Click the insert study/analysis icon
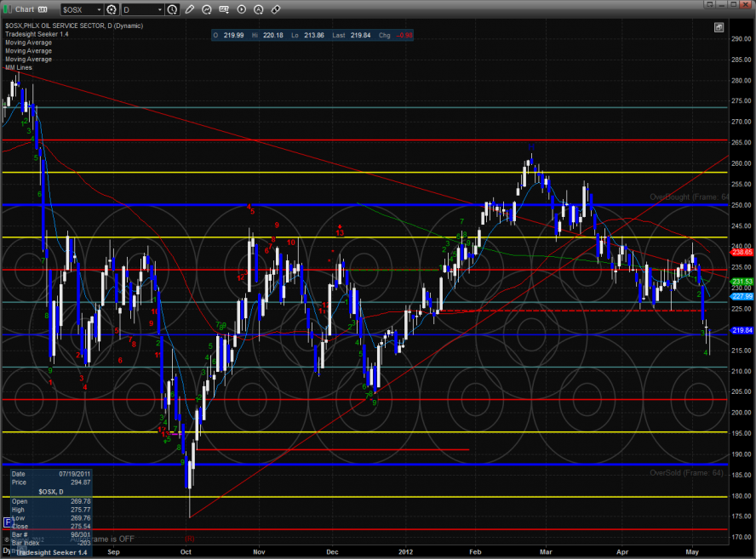Viewport: 756px width, 559px height. point(204,9)
